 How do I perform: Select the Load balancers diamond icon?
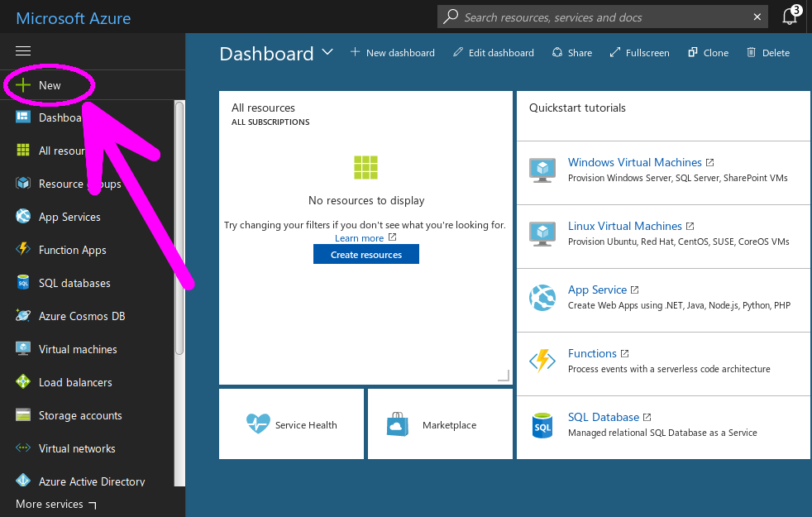23,382
